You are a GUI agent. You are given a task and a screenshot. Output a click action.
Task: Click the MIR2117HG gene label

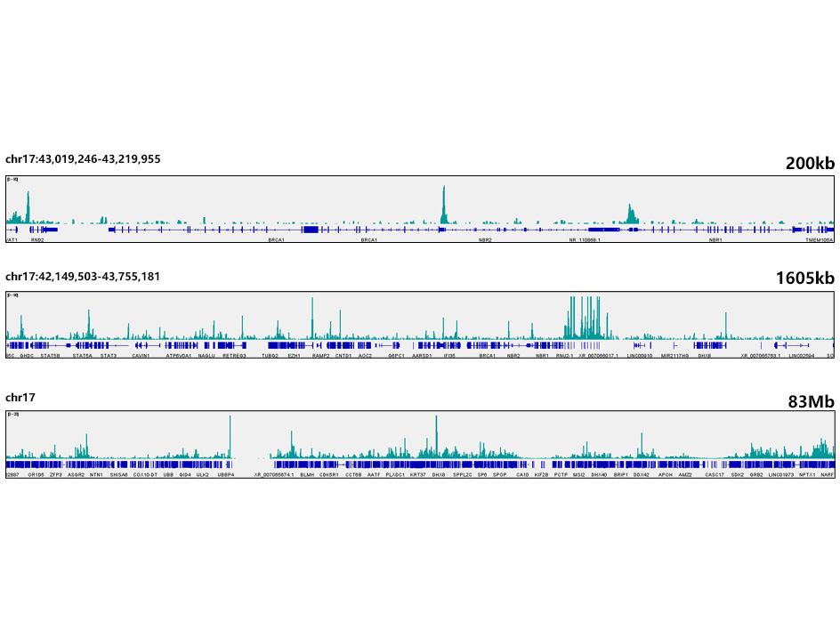[x=674, y=356]
